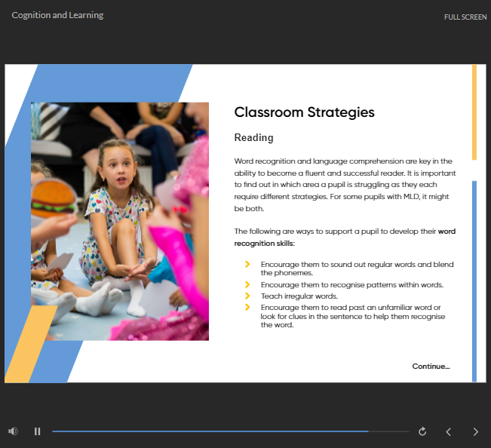The image size is (491, 448).
Task: Click chevron bullet beside 'recognise patterns within words'
Action: [x=247, y=284]
